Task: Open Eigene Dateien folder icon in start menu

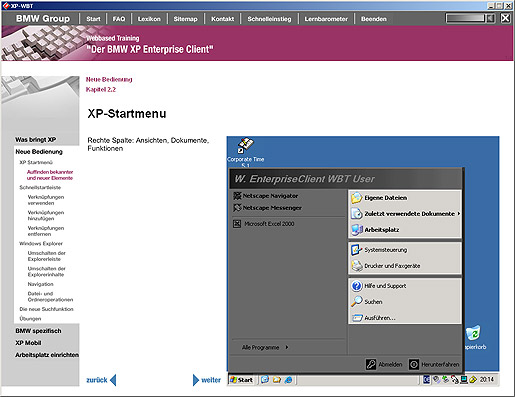Action: [356, 198]
